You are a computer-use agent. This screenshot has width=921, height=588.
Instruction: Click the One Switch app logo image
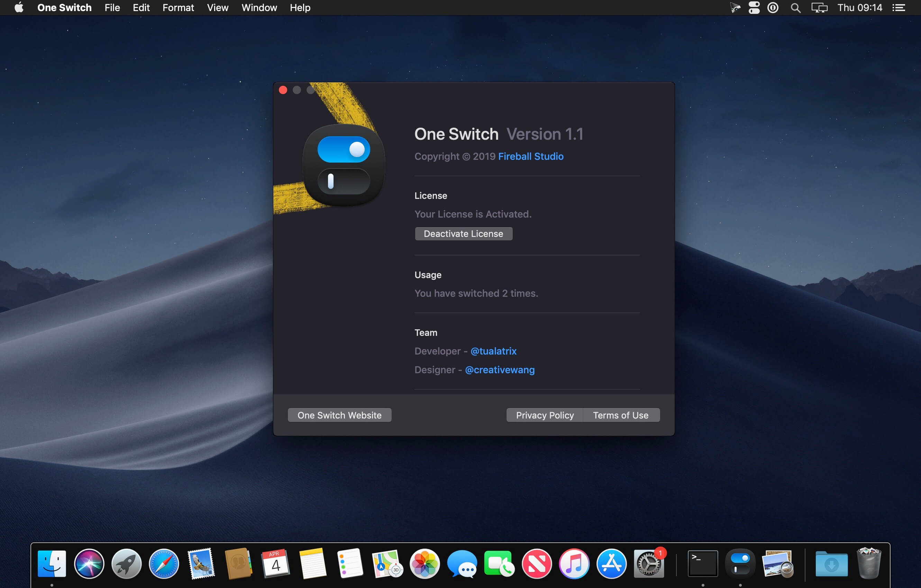(344, 165)
